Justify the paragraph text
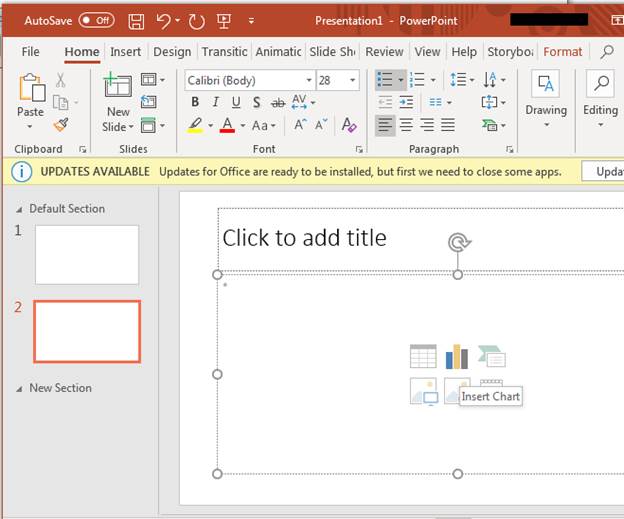 tap(448, 125)
